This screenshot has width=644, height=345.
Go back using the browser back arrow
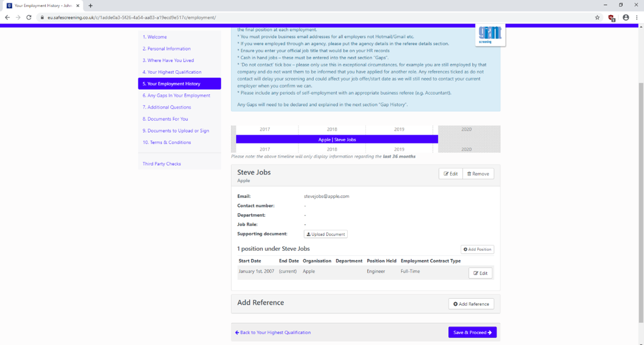pos(8,18)
